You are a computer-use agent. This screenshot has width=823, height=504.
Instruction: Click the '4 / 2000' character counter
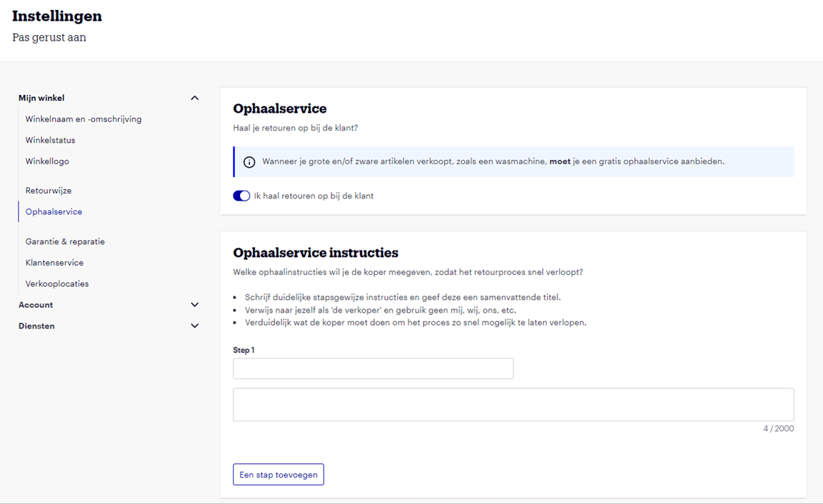(x=779, y=428)
